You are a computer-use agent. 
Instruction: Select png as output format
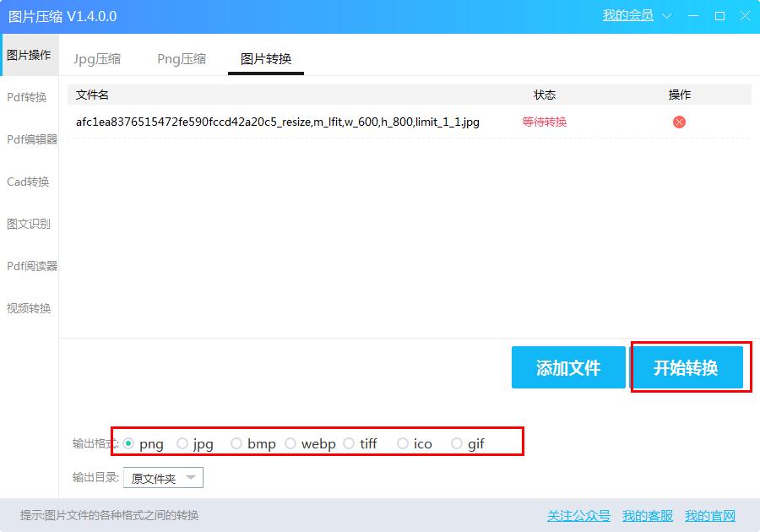click(129, 442)
